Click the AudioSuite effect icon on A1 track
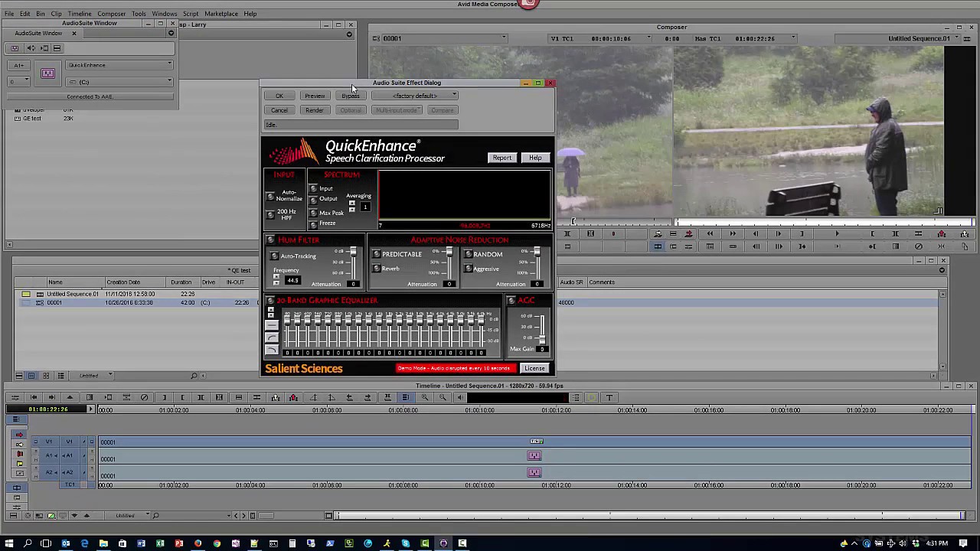Image resolution: width=980 pixels, height=551 pixels. click(x=534, y=455)
